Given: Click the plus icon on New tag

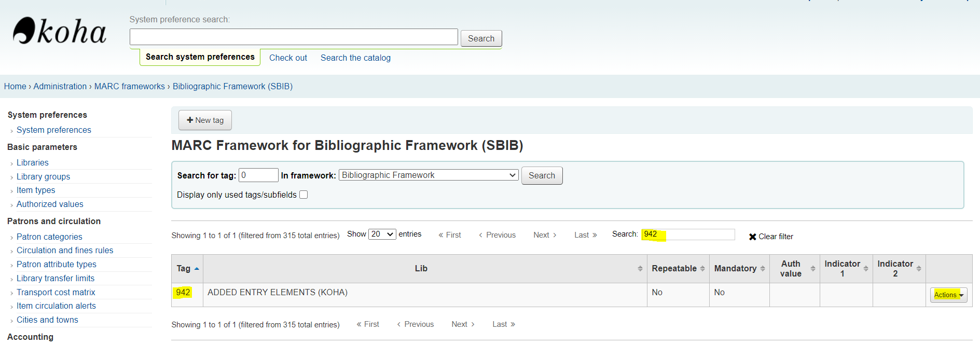Looking at the screenshot, I should 190,120.
